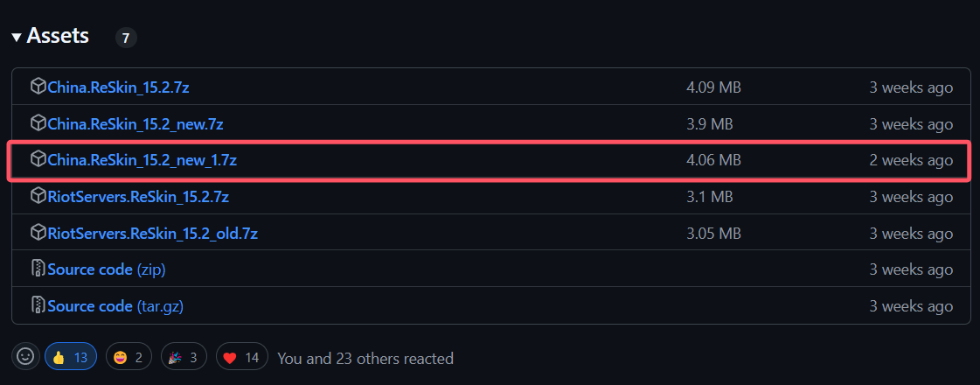
Task: Download RiotServers.ReSkin_15.2.7z file
Action: (x=138, y=197)
